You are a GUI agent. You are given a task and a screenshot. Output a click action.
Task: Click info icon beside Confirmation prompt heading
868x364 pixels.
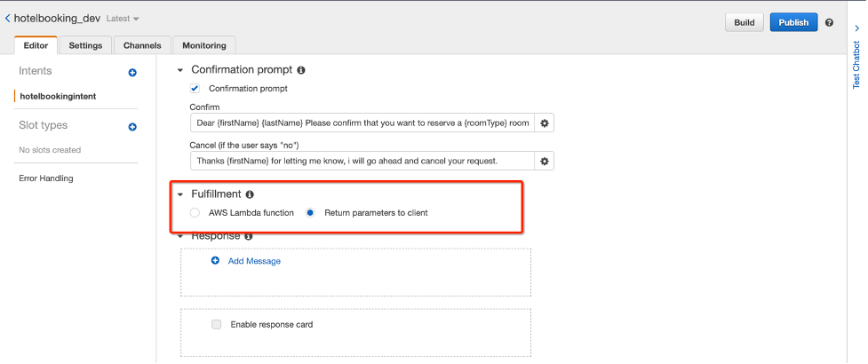[301, 69]
